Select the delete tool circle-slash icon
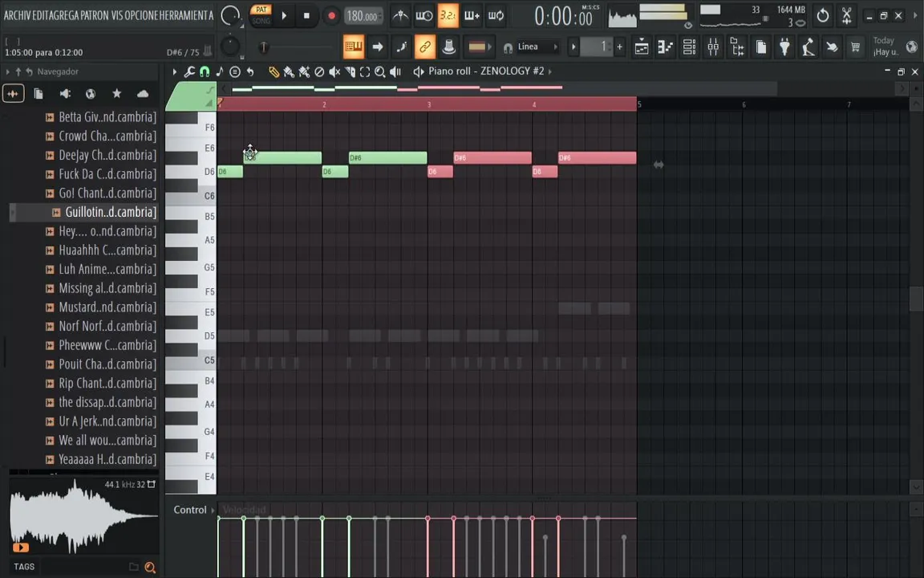924x578 pixels. tap(319, 71)
